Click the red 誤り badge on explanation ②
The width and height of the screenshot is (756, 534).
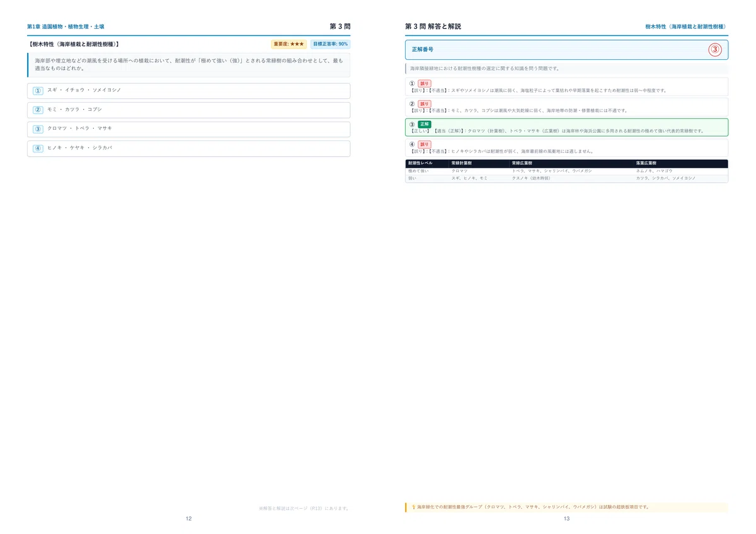coord(425,104)
